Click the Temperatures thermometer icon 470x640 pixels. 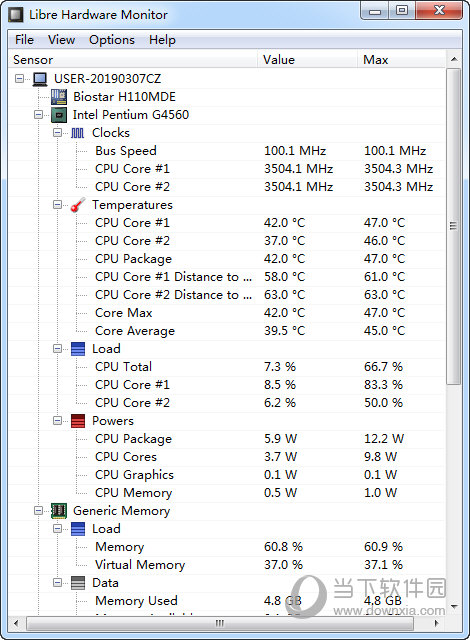(78, 205)
